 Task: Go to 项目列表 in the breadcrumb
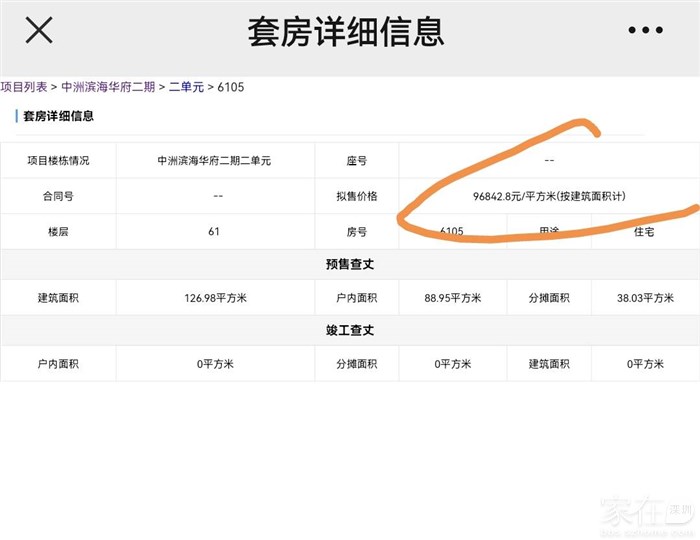24,87
